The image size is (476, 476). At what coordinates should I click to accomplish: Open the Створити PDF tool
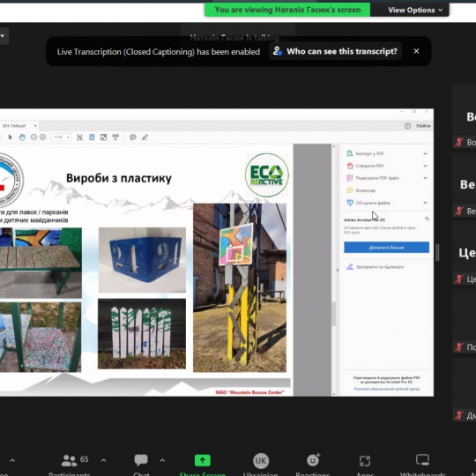coord(366,166)
